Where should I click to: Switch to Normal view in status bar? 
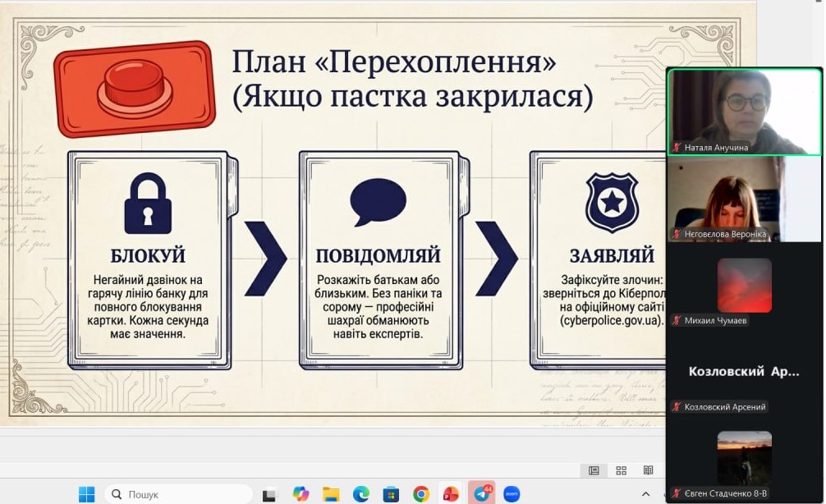coord(594,470)
